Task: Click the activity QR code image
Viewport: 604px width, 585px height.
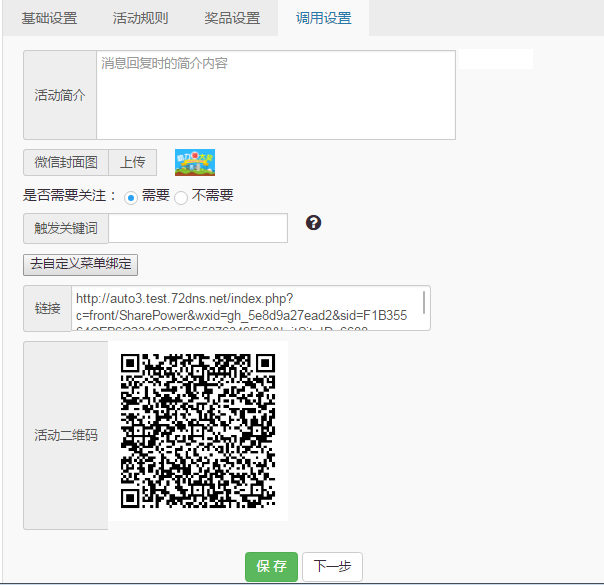Action: (198, 431)
